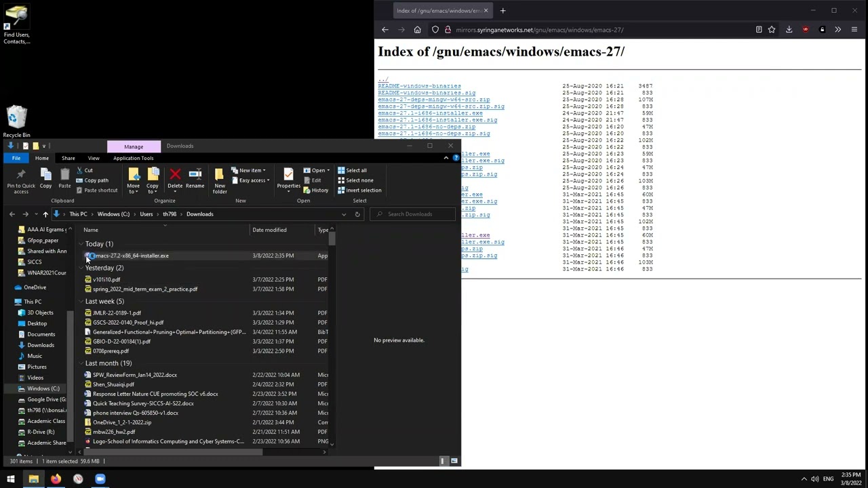Image resolution: width=868 pixels, height=488 pixels.
Task: Click the Search Downloads box
Action: (x=411, y=214)
